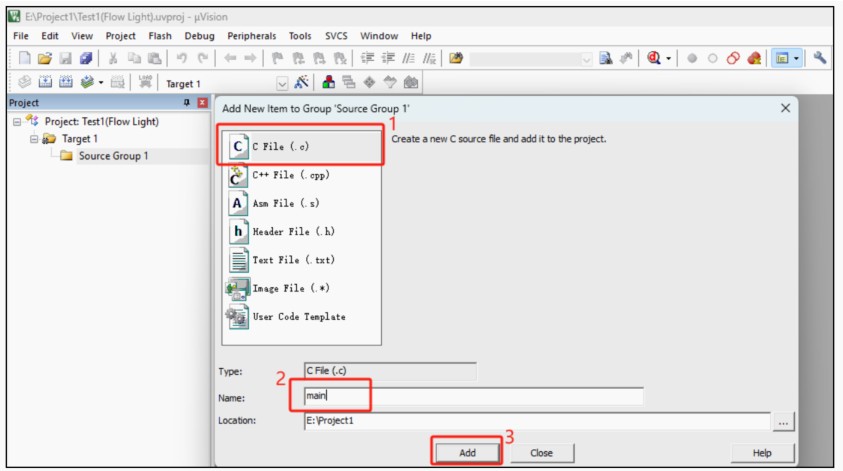The image size is (843, 471).
Task: Click the Open file folder icon
Action: (44, 59)
